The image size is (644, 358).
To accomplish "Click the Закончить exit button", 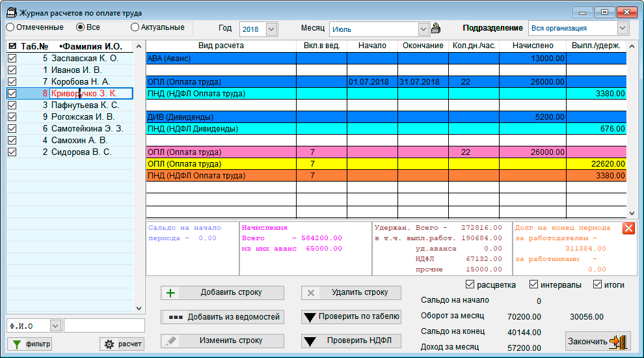I will coord(598,341).
